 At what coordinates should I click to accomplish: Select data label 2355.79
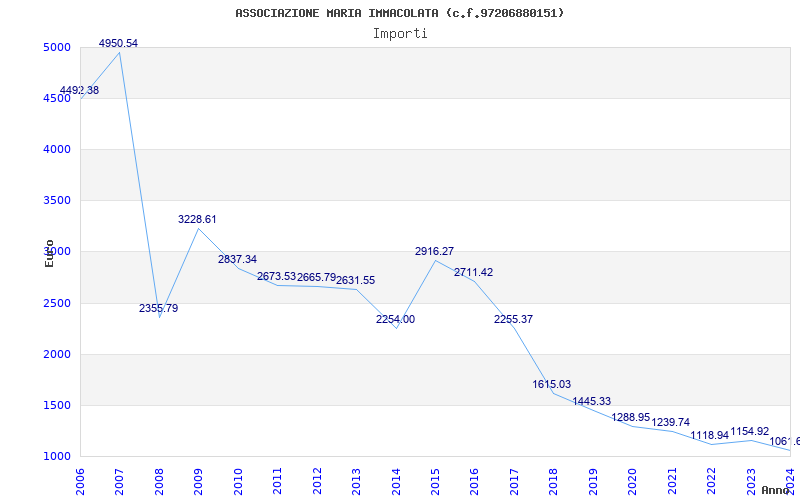[159, 308]
